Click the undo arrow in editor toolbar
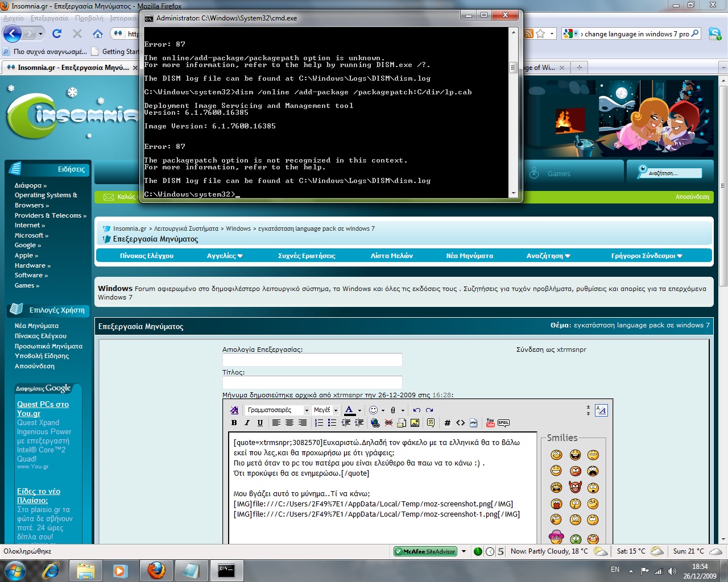This screenshot has width=728, height=582. [417, 410]
